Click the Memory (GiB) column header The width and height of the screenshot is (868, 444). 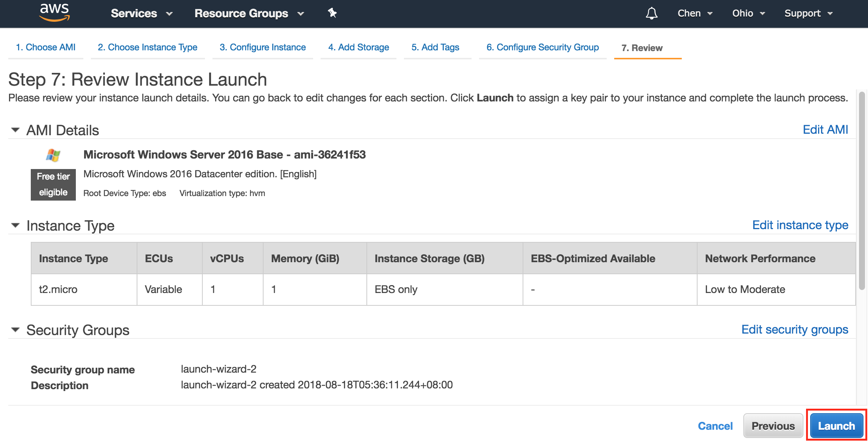pyautogui.click(x=315, y=258)
